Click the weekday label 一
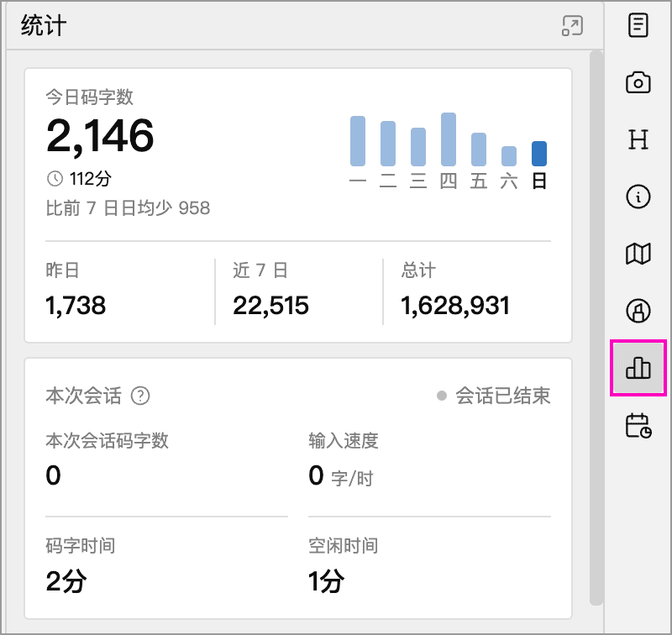Image resolution: width=672 pixels, height=635 pixels. point(358,181)
